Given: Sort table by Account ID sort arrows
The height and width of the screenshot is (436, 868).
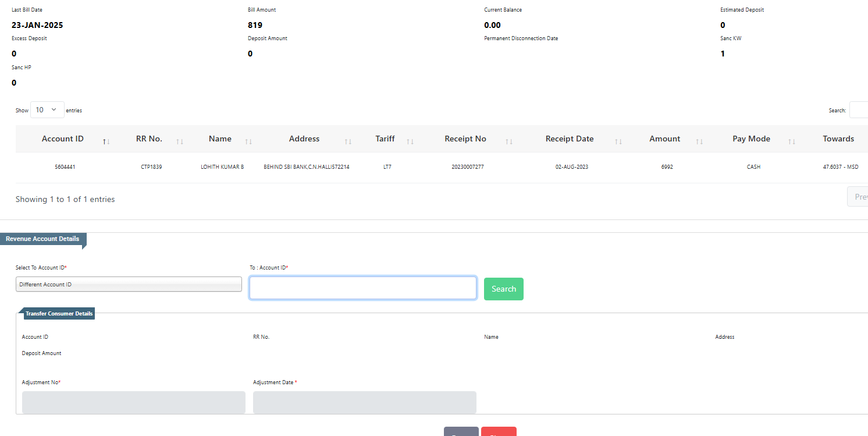Looking at the screenshot, I should coord(106,141).
